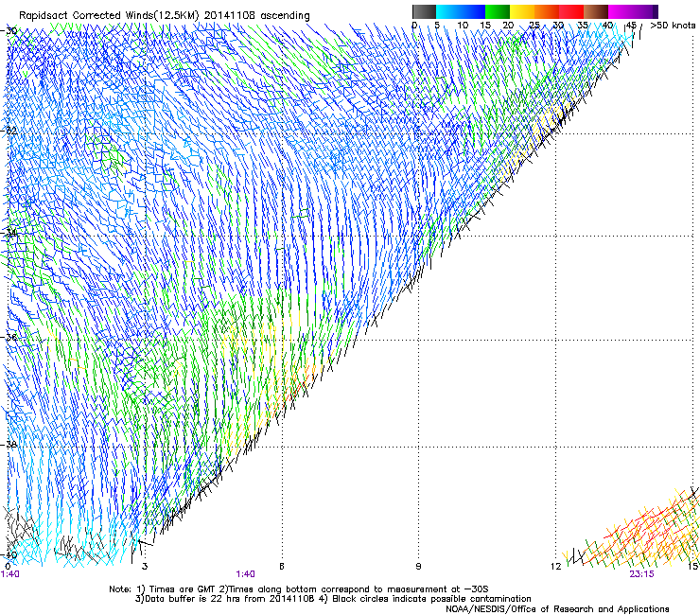
Task: Click the '30' label under the color bar
Action: [558, 25]
